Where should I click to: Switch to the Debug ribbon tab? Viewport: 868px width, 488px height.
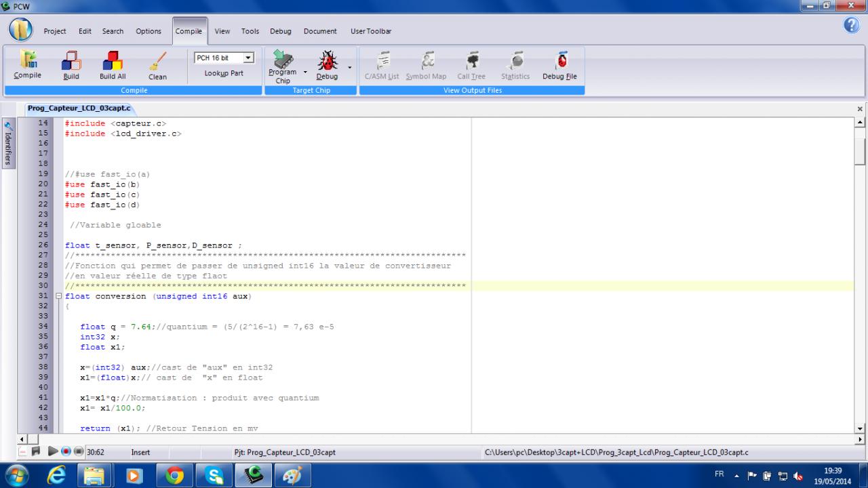[281, 31]
